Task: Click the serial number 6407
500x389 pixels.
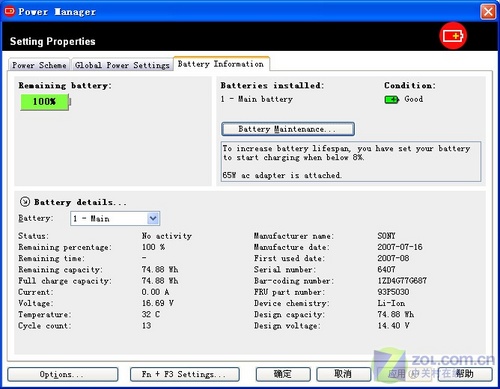Action: pyautogui.click(x=386, y=269)
